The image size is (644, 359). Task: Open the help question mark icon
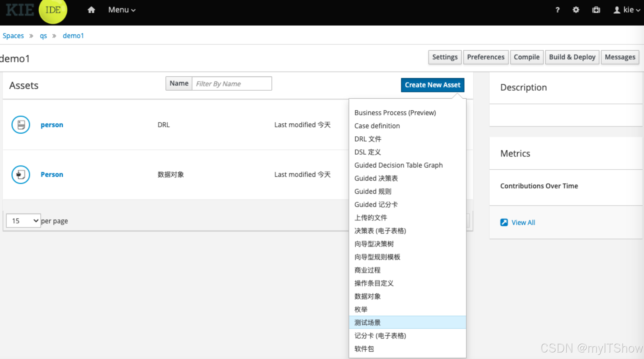coord(557,10)
